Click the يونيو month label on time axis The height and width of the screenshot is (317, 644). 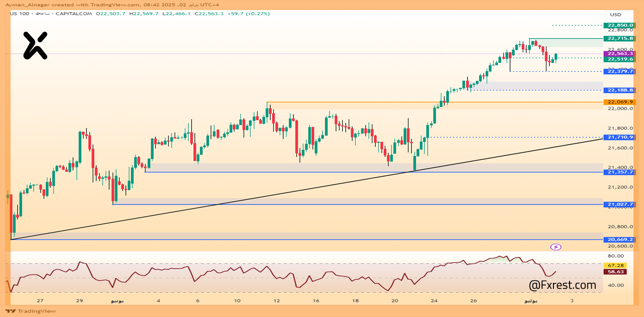(x=117, y=300)
